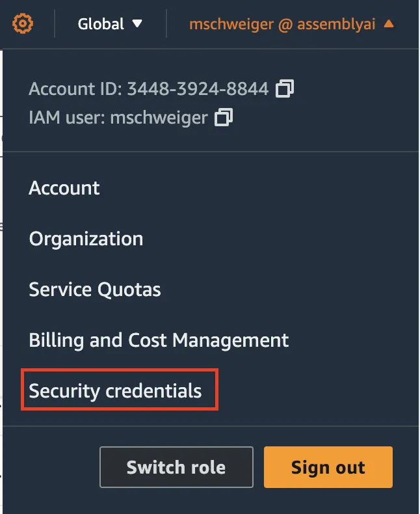The height and width of the screenshot is (514, 420).
Task: Choose Security credentials
Action: pos(116,391)
